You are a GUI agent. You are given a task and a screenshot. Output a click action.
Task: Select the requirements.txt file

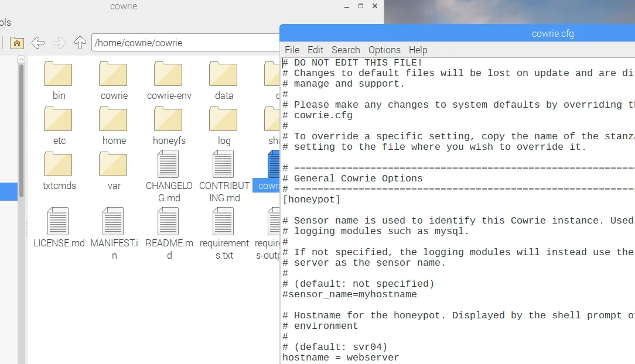tap(224, 221)
